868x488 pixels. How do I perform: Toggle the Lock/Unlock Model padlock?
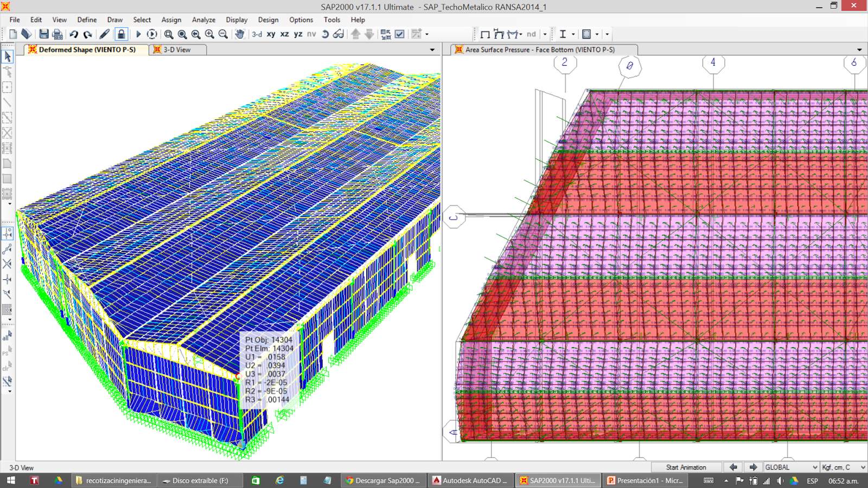click(x=121, y=34)
